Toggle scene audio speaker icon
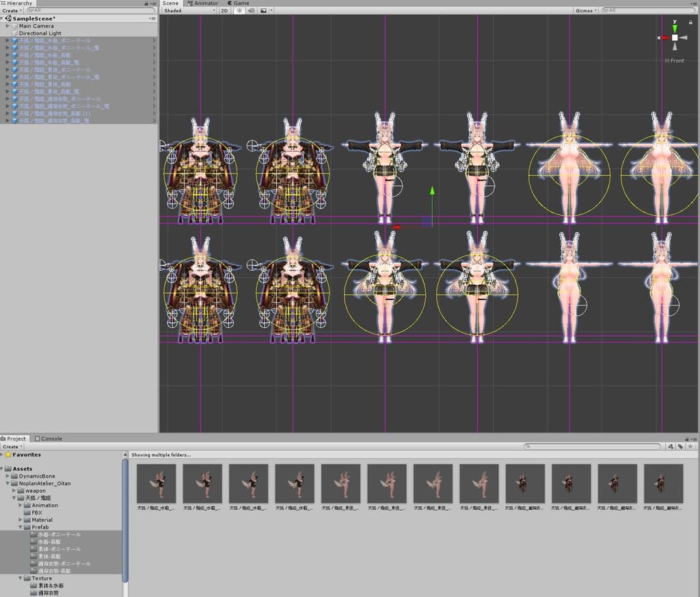 [x=251, y=11]
